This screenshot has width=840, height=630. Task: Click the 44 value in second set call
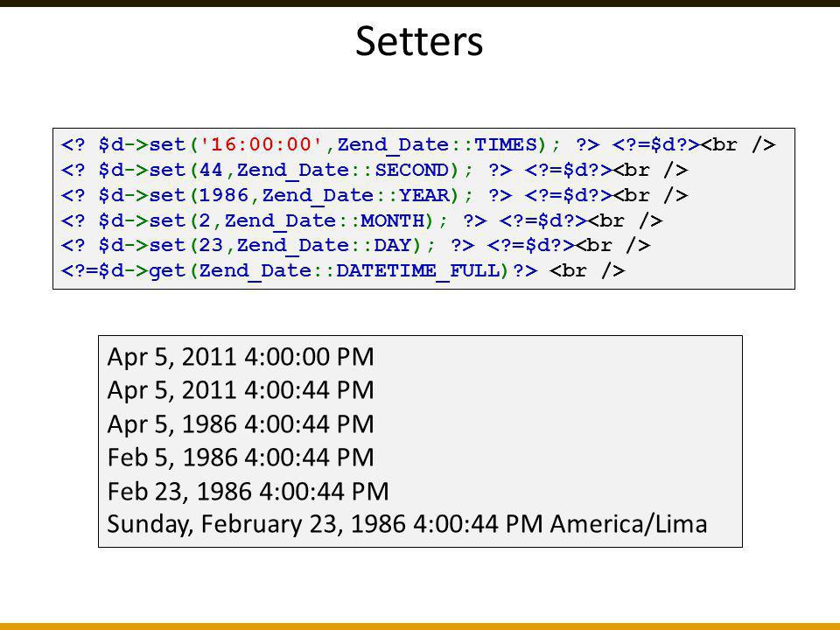pos(211,170)
